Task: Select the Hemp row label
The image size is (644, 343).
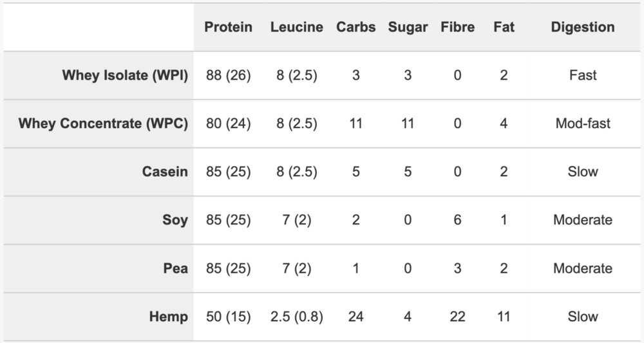Action: tap(168, 317)
